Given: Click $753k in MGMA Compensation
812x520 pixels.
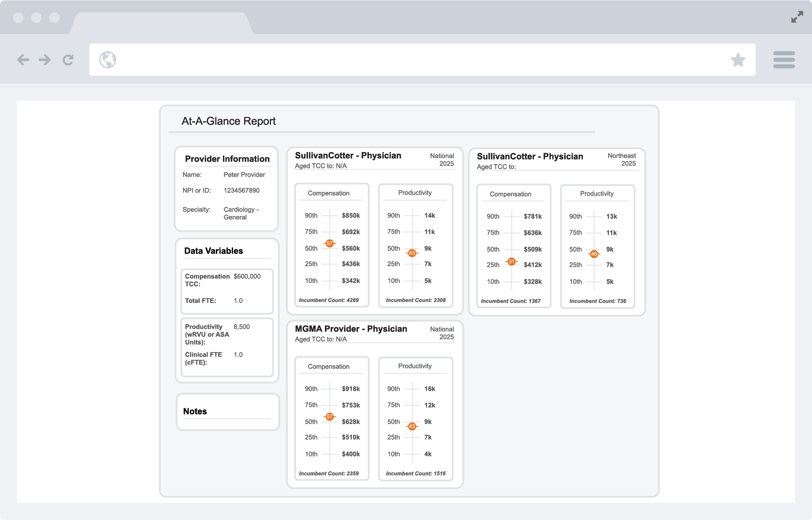Looking at the screenshot, I should [351, 405].
